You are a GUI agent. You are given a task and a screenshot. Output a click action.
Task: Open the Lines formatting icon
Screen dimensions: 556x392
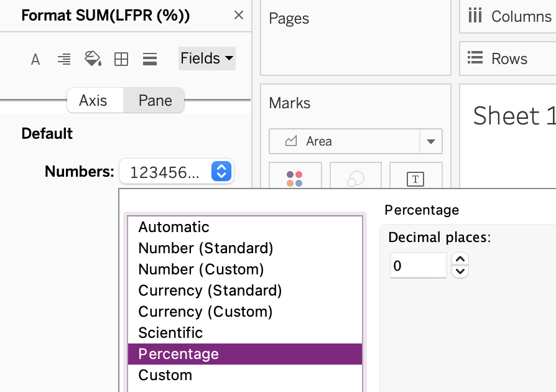click(x=149, y=59)
